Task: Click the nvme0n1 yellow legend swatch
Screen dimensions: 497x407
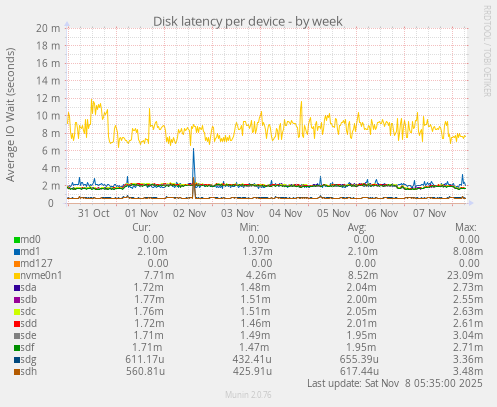Action: click(17, 276)
